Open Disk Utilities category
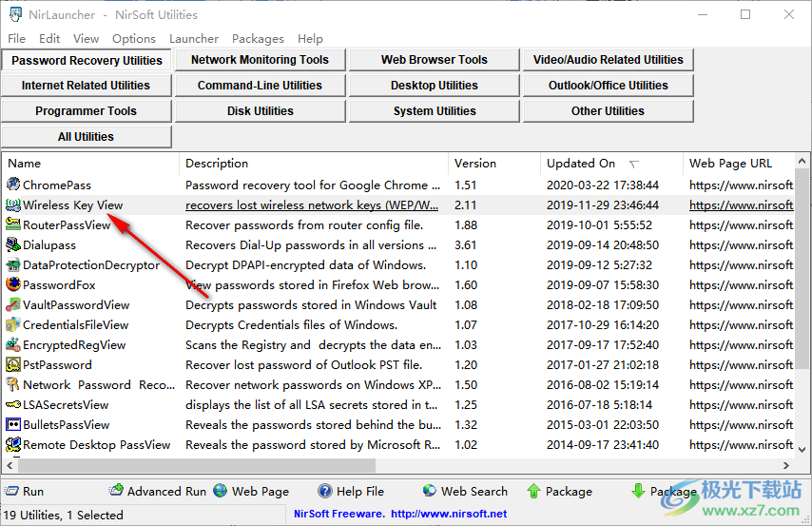Image resolution: width=812 pixels, height=526 pixels. pyautogui.click(x=260, y=111)
